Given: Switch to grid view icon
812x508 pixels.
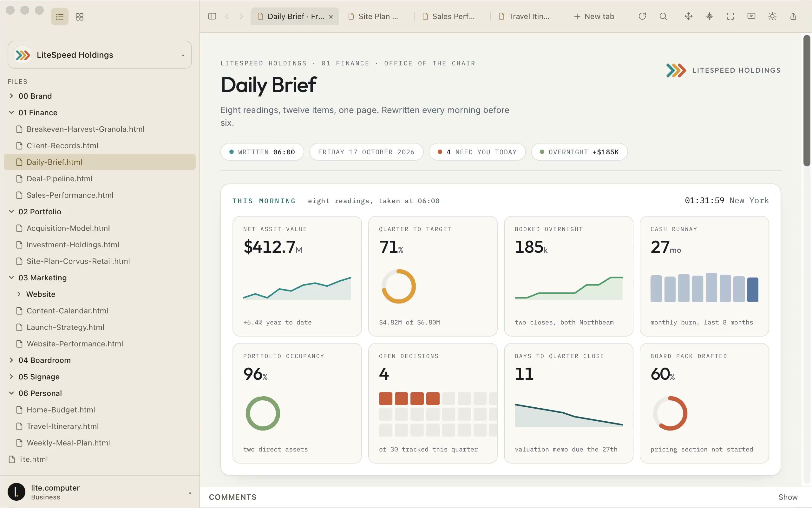Looking at the screenshot, I should coord(80,17).
